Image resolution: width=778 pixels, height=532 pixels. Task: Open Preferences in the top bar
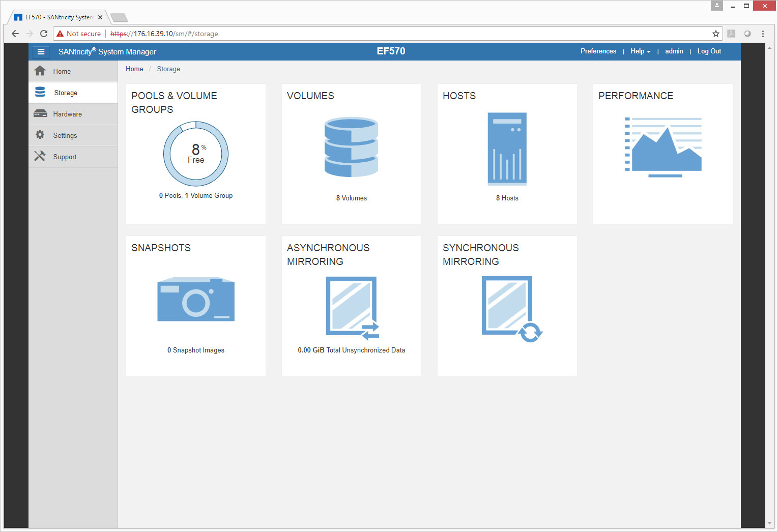(598, 51)
